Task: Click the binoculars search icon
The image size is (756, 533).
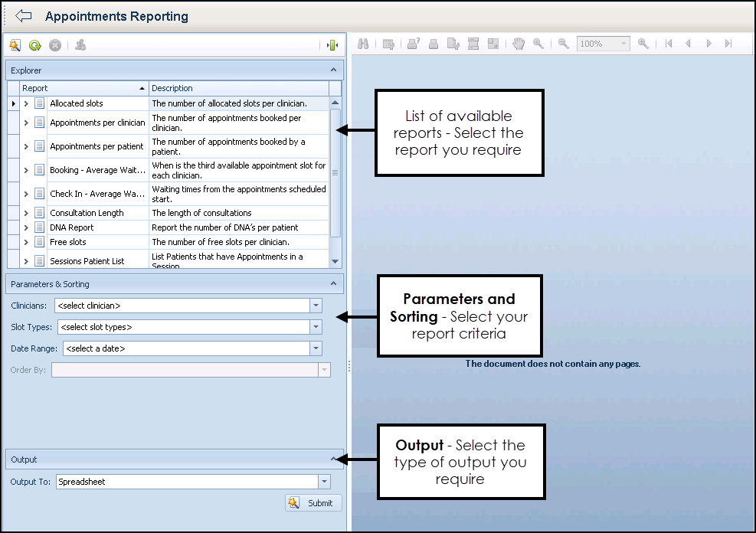Action: click(x=364, y=44)
